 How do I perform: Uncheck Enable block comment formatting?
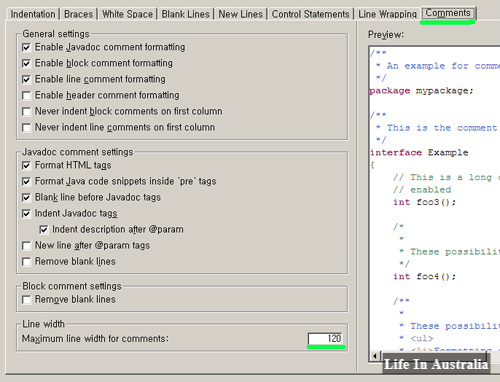click(26, 63)
